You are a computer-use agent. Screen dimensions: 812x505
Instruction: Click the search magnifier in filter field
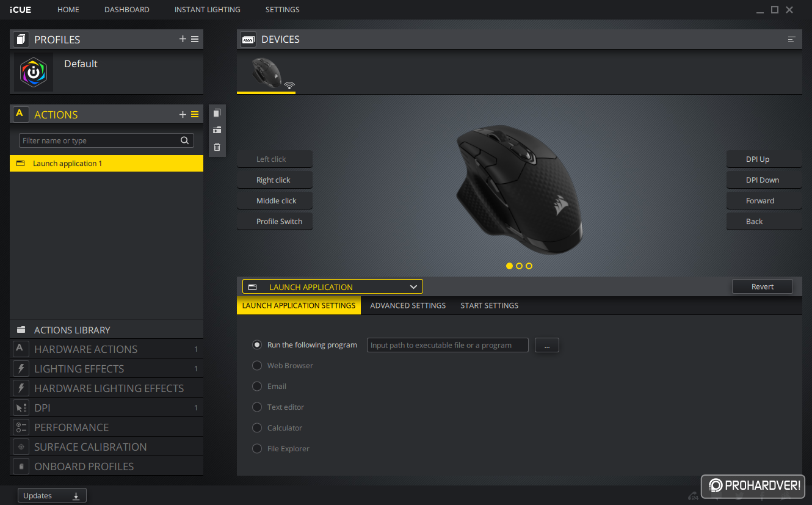[x=184, y=140]
